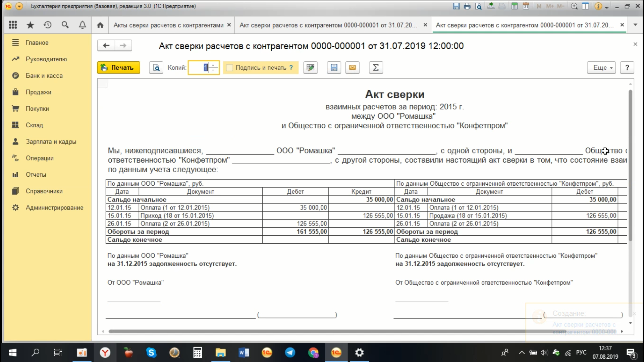Click the Sigma sum button

376,68
